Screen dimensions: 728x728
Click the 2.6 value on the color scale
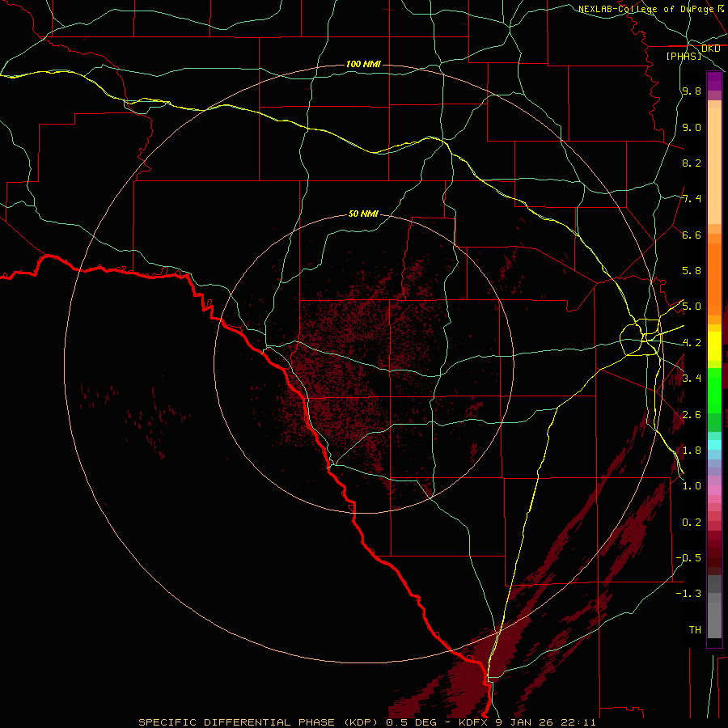692,414
